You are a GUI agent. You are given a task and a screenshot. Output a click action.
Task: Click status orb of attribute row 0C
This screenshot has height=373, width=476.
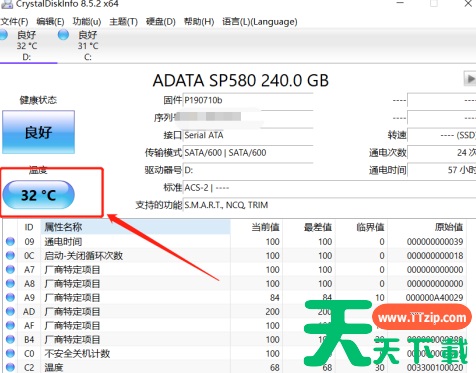(10, 255)
